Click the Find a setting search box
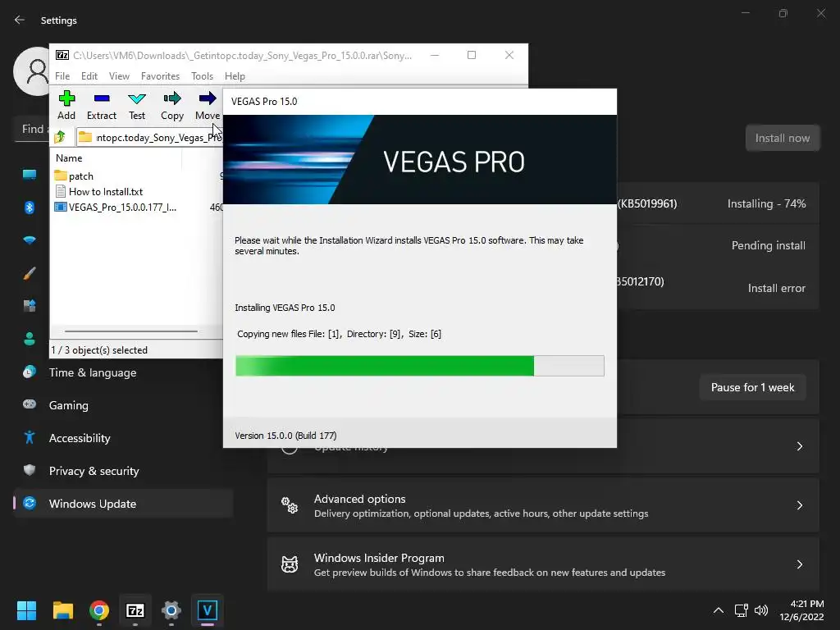The height and width of the screenshot is (630, 840). click(x=32, y=129)
